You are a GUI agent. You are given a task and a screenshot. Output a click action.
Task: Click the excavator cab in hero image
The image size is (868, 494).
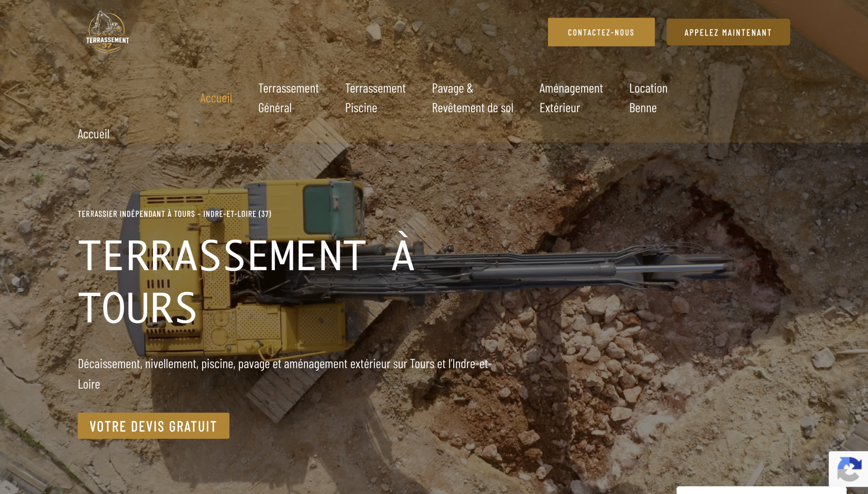[x=331, y=210]
